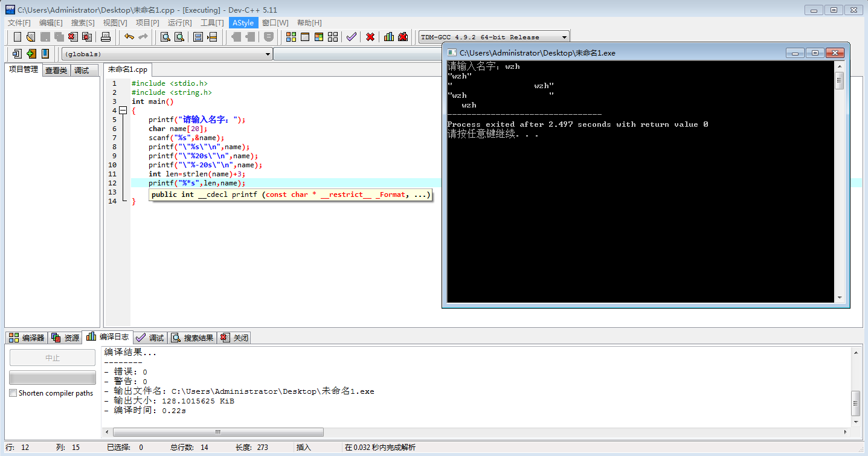Click the Redo toolbar arrow
Viewport: 868px width, 456px height.
click(x=143, y=37)
